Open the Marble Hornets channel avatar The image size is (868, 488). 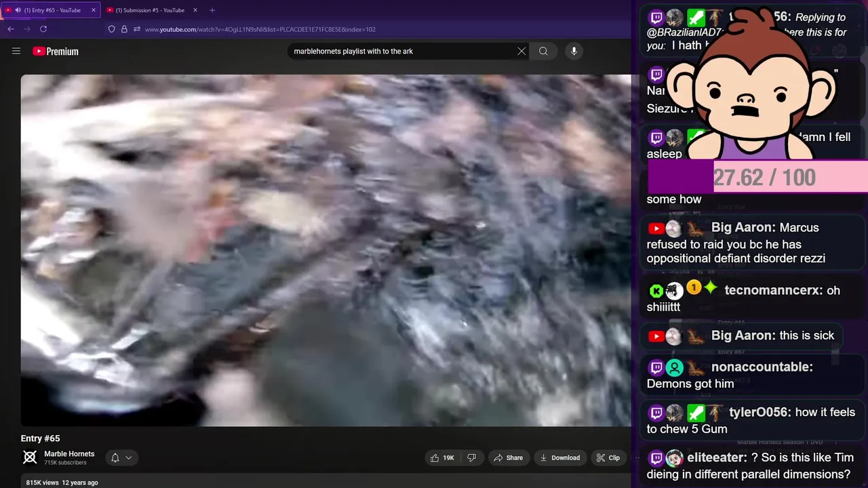click(x=30, y=457)
